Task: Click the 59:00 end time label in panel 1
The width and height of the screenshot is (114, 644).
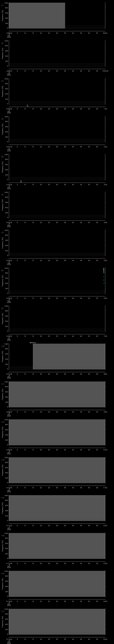Action: (x=105, y=33)
